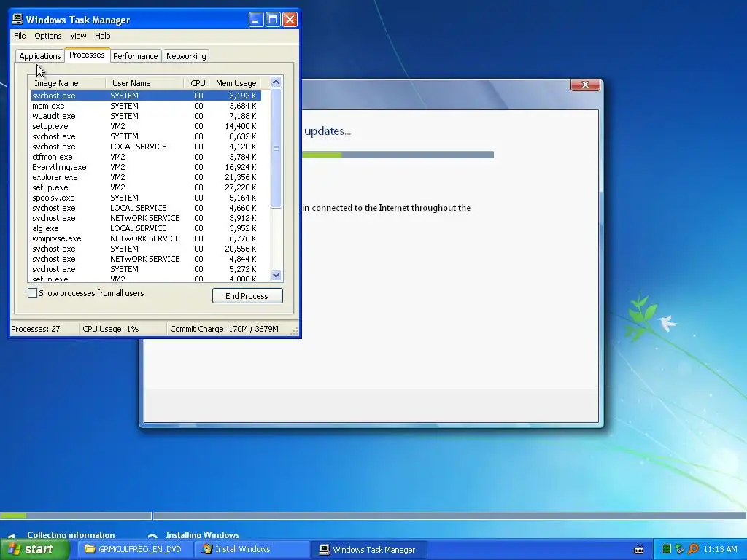
Task: Enable Show processes from all users
Action: click(32, 293)
